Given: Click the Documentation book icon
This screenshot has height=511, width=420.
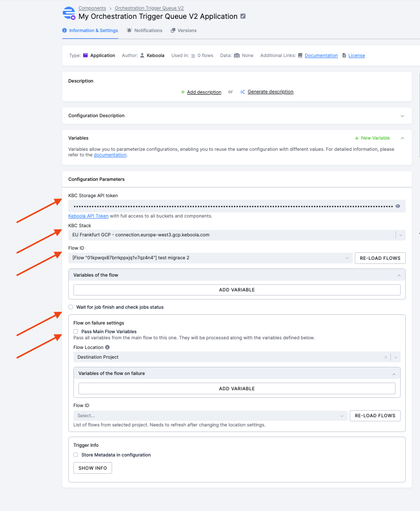Looking at the screenshot, I should pyautogui.click(x=300, y=56).
